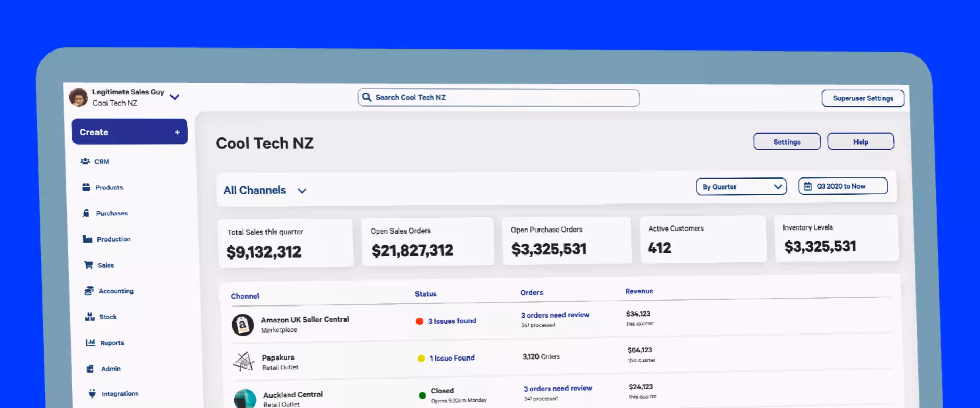980x408 pixels.
Task: Click the Stock boxes icon
Action: point(90,317)
